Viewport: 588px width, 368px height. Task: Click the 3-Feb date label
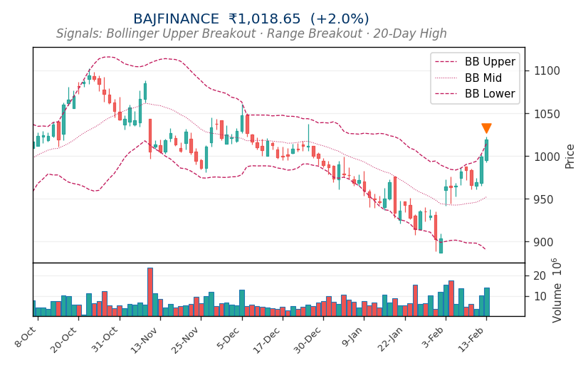433,338
